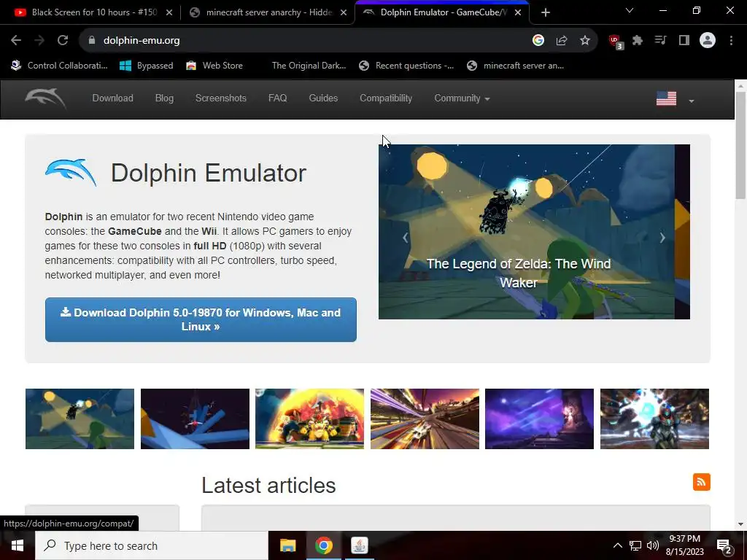Viewport: 747px width, 560px height.
Task: Open the Bypassed bookmark
Action: (x=146, y=66)
